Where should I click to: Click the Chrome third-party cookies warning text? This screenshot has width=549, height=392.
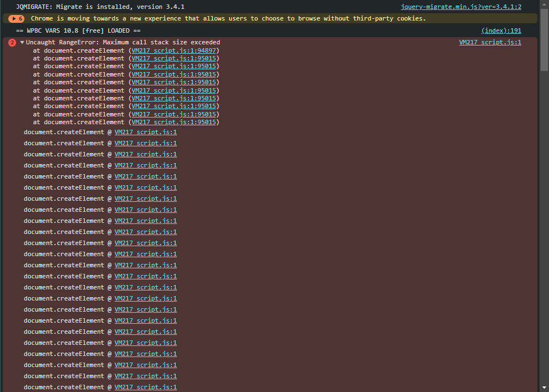point(228,19)
